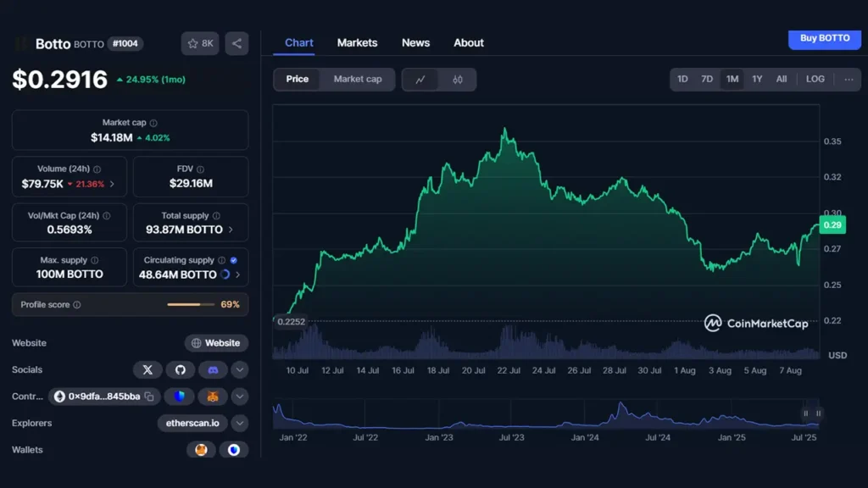Click the contract address 0x9dfa...845bba

104,396
